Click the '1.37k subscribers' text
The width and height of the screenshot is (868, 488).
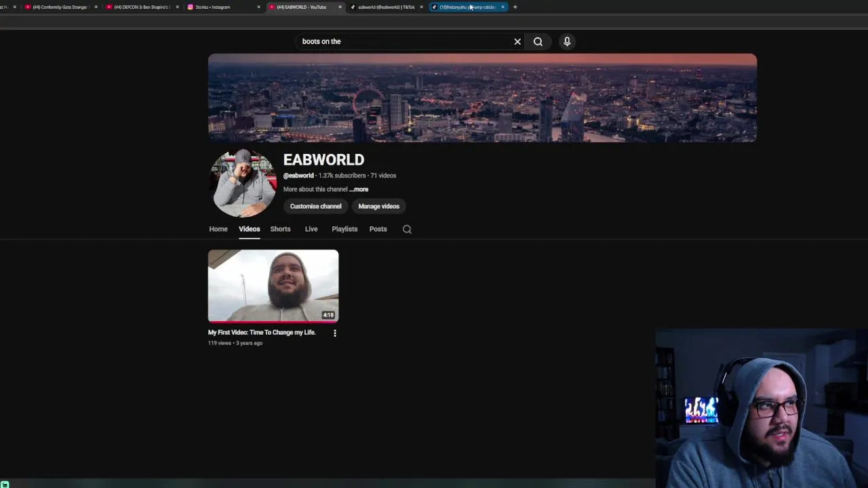(342, 176)
